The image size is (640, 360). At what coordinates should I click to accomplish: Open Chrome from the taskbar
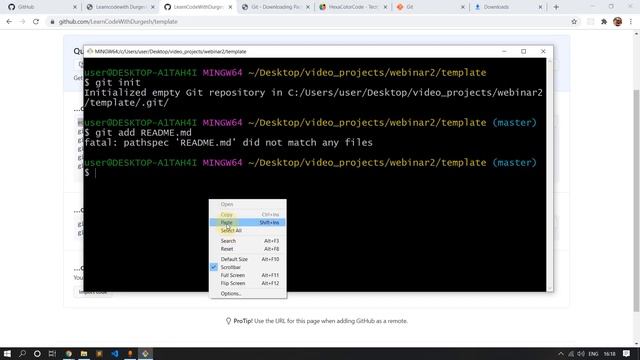tap(69, 353)
